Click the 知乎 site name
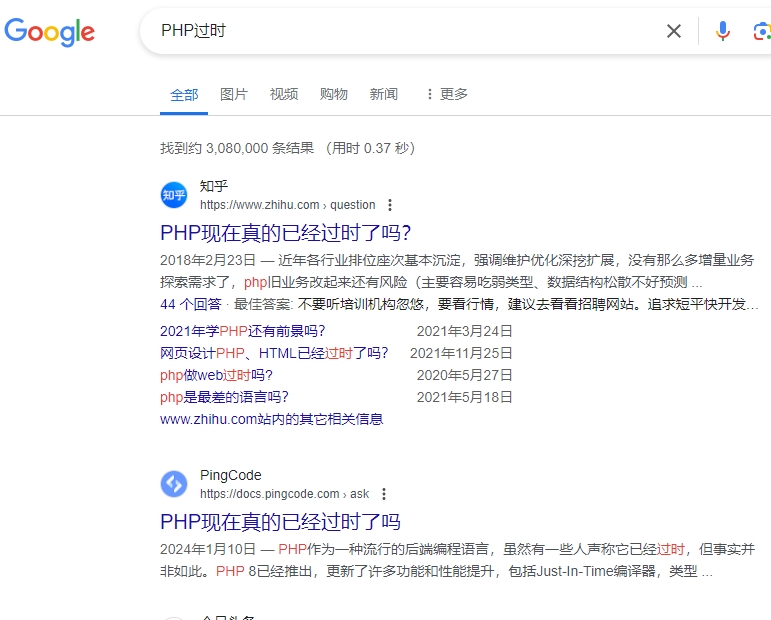The image size is (771, 620). [x=214, y=186]
